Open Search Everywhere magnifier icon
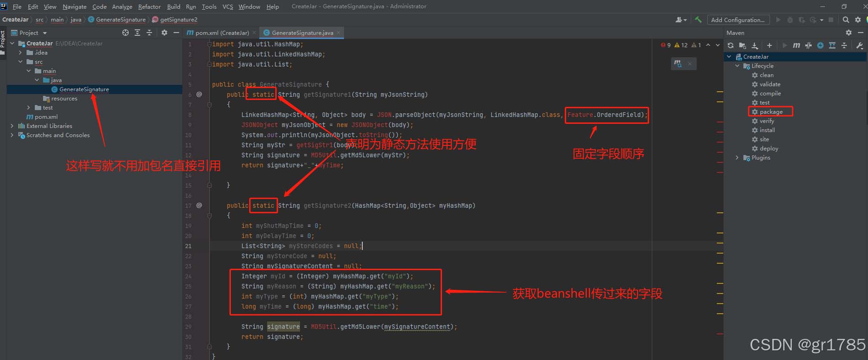 pyautogui.click(x=846, y=20)
